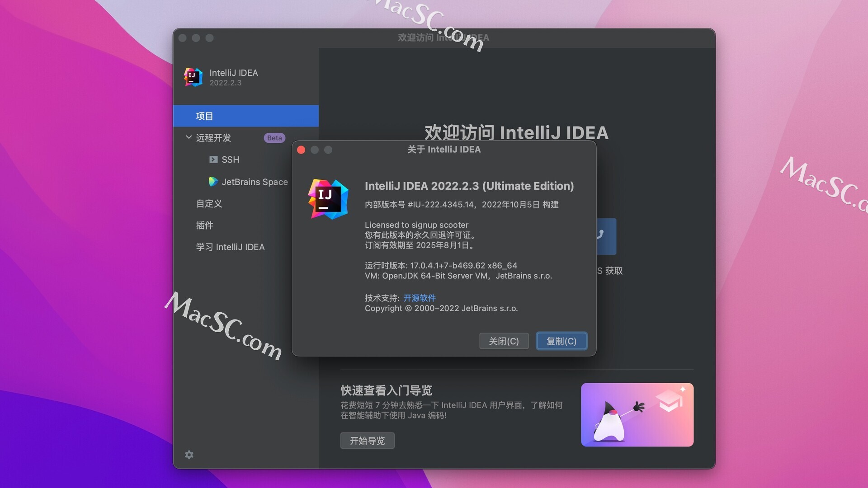The width and height of the screenshot is (868, 488).
Task: Click the 您有此版本的永久回退许可证 line
Action: pyautogui.click(x=420, y=235)
